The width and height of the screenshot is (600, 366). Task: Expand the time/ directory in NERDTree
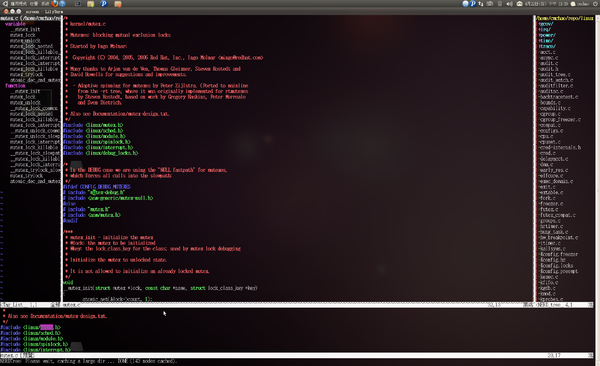[x=546, y=41]
